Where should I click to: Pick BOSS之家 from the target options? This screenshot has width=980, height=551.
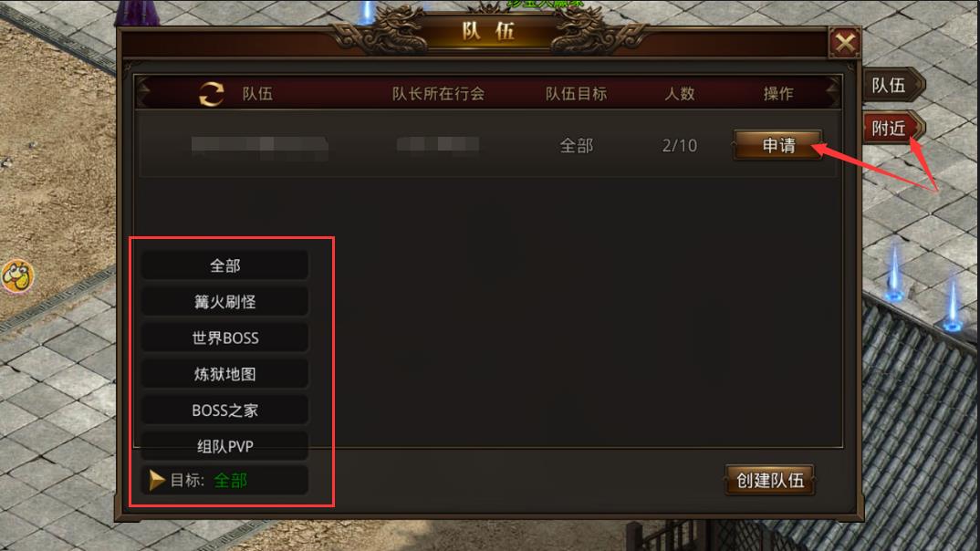pyautogui.click(x=225, y=411)
